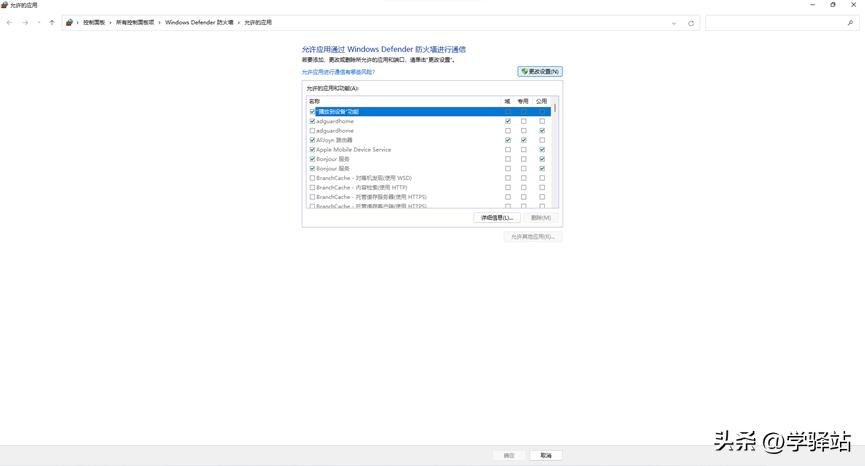The image size is (865, 466).
Task: Click the firewall icon in address bar
Action: 69,23
